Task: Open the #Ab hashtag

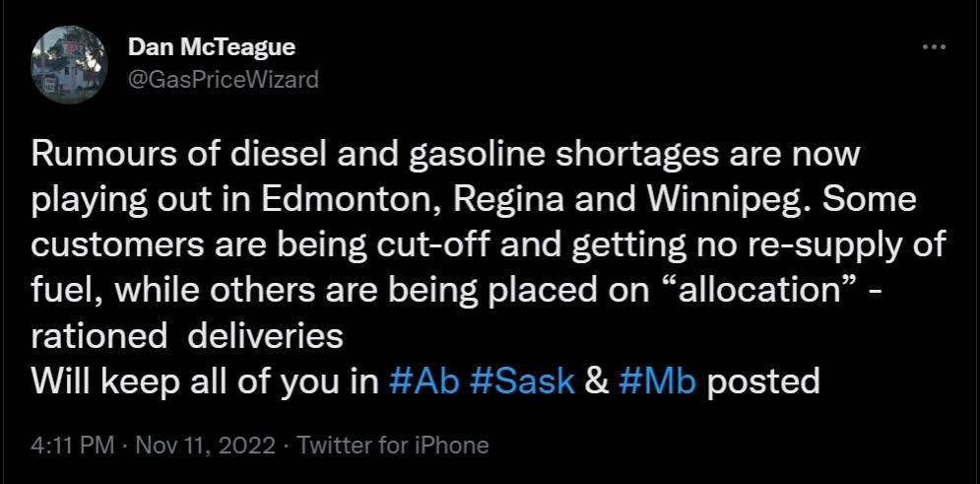Action: (x=425, y=380)
